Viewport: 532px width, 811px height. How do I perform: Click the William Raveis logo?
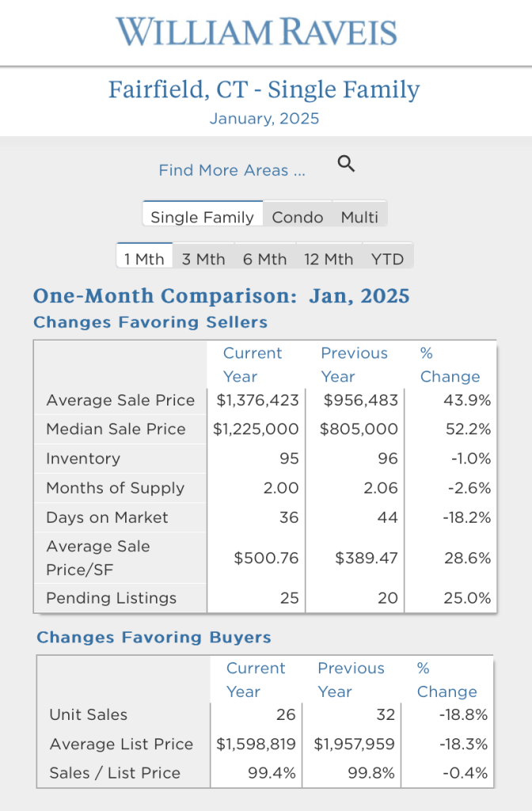(x=256, y=32)
